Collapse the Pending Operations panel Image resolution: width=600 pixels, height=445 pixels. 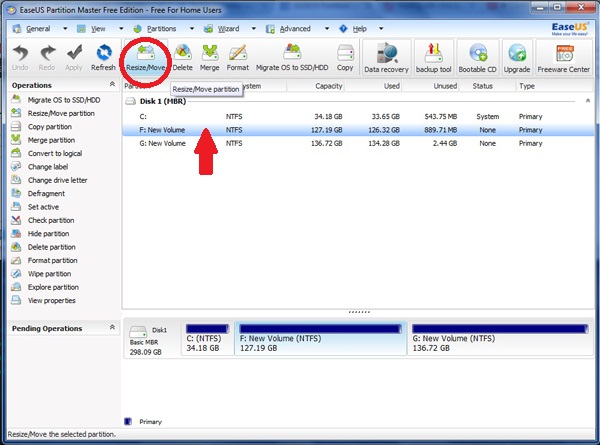(112, 328)
